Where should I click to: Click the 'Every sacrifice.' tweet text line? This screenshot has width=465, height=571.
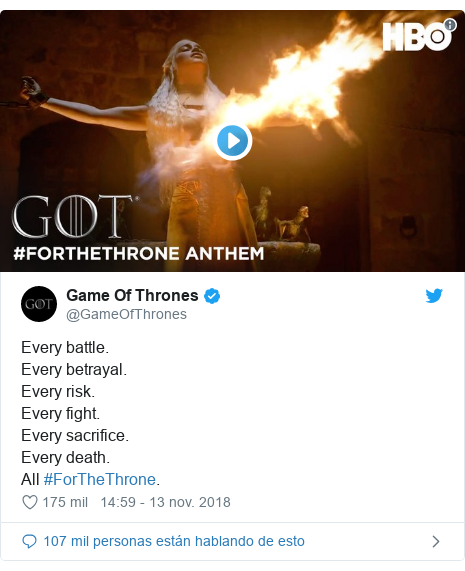pos(75,436)
